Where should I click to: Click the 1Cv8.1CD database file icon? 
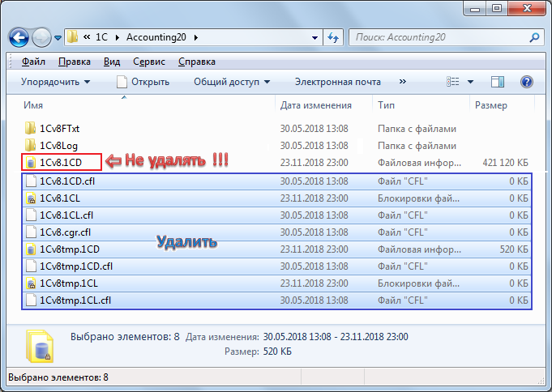point(31,163)
